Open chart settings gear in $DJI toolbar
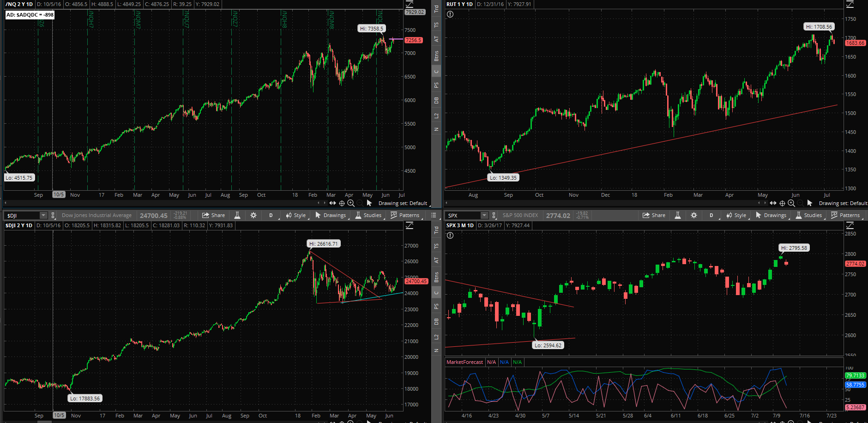 pyautogui.click(x=253, y=215)
